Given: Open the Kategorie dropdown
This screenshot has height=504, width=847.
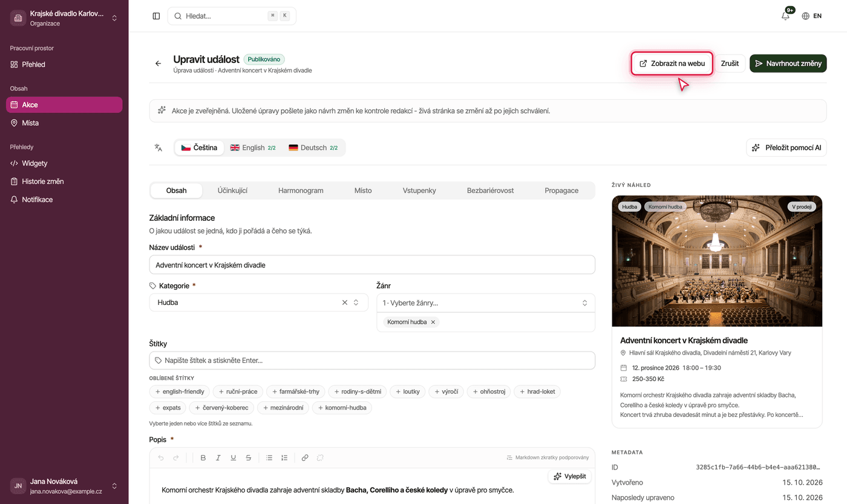Looking at the screenshot, I should pos(259,303).
